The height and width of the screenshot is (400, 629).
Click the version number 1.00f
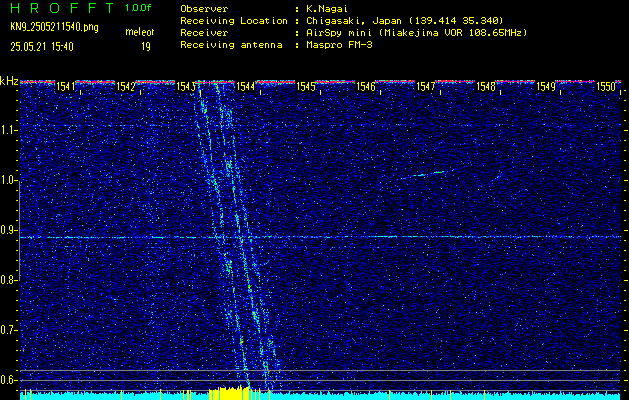pos(138,8)
